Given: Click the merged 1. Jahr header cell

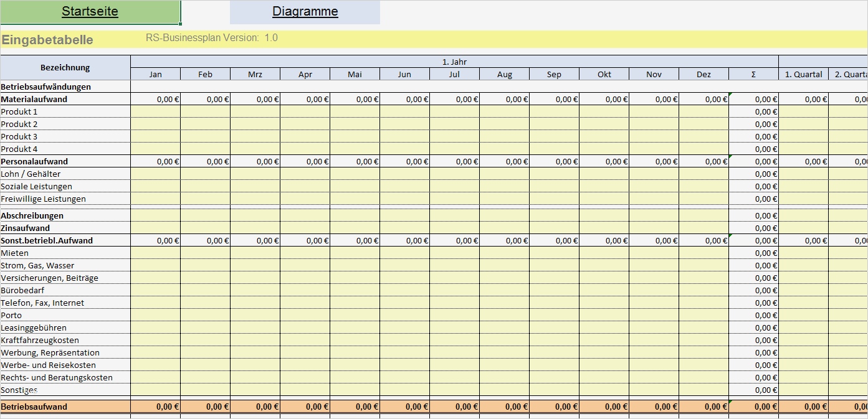Looking at the screenshot, I should (x=454, y=62).
